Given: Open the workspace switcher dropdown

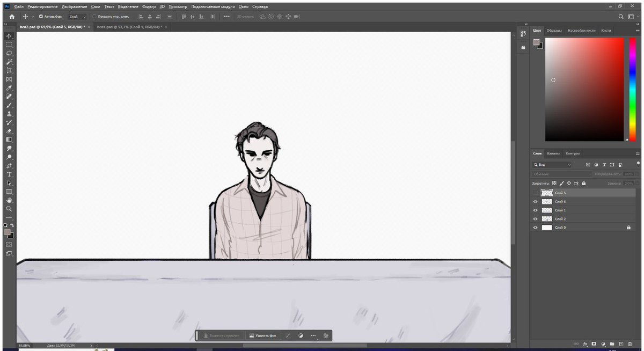Looking at the screenshot, I should tap(633, 17).
